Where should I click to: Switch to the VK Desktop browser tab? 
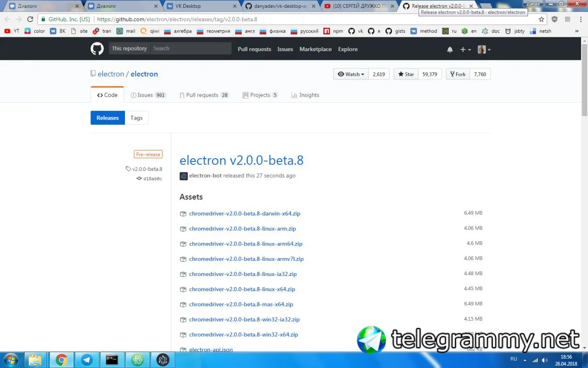point(200,6)
